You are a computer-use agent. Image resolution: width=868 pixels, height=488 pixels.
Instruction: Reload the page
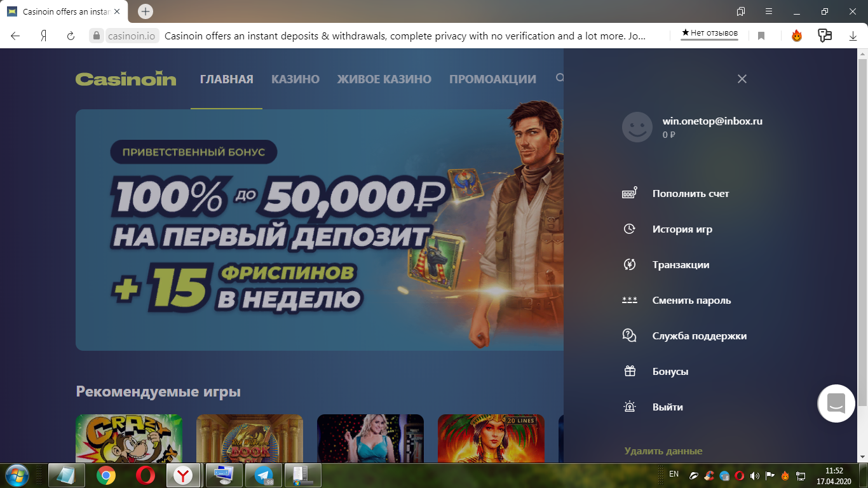click(x=71, y=36)
